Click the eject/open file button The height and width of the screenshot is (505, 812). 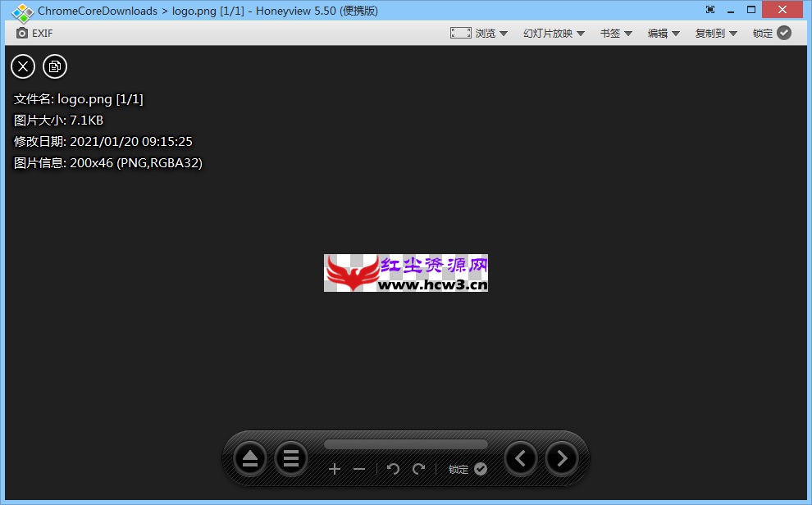point(250,458)
